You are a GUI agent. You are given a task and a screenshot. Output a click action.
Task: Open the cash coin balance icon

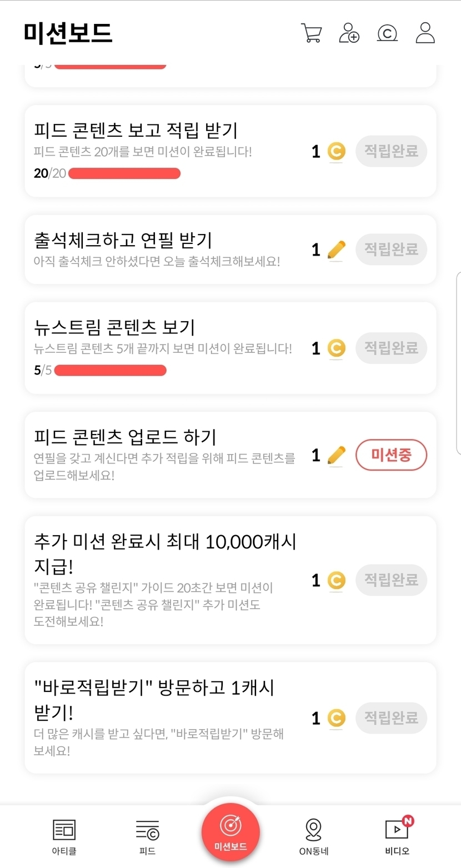tap(387, 33)
